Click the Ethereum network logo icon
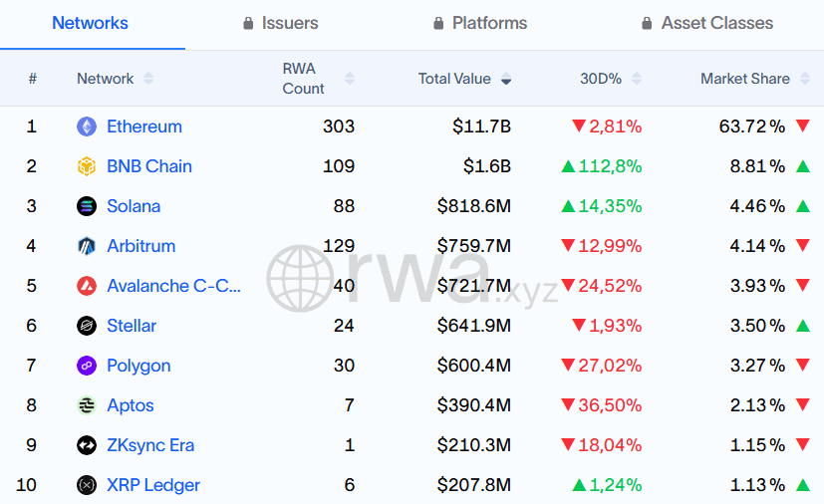The height and width of the screenshot is (504, 824). [x=87, y=126]
